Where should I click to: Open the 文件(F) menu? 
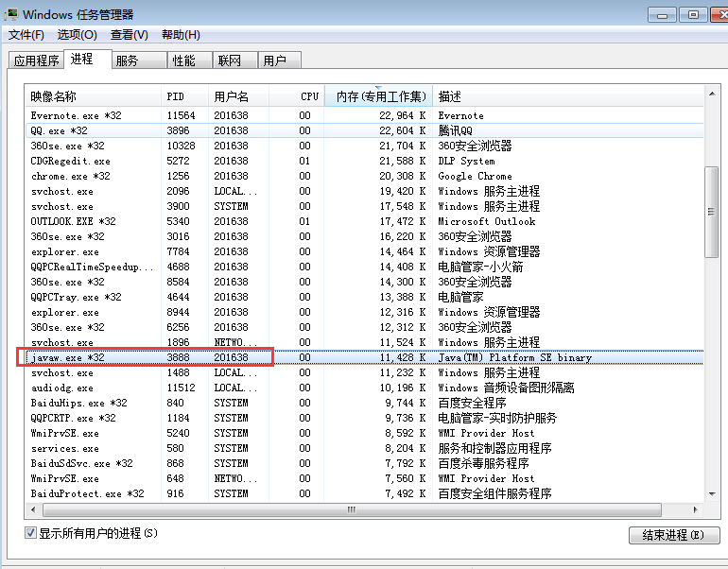(x=26, y=35)
